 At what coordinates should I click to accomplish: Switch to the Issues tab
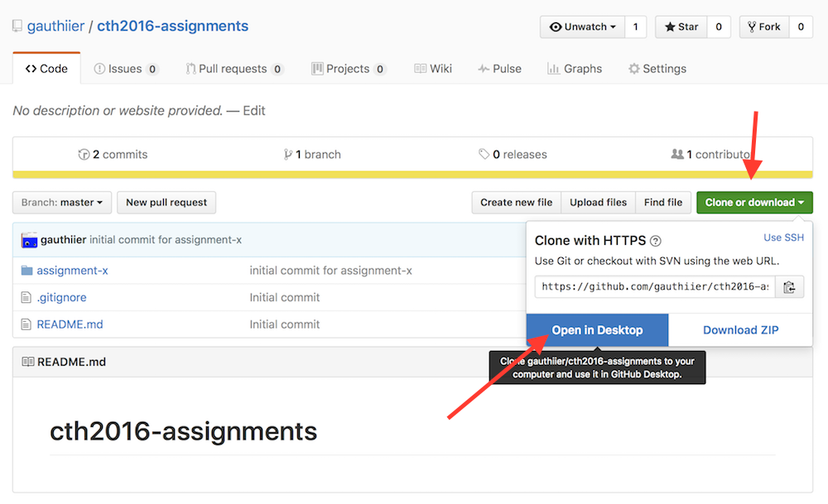click(x=126, y=69)
